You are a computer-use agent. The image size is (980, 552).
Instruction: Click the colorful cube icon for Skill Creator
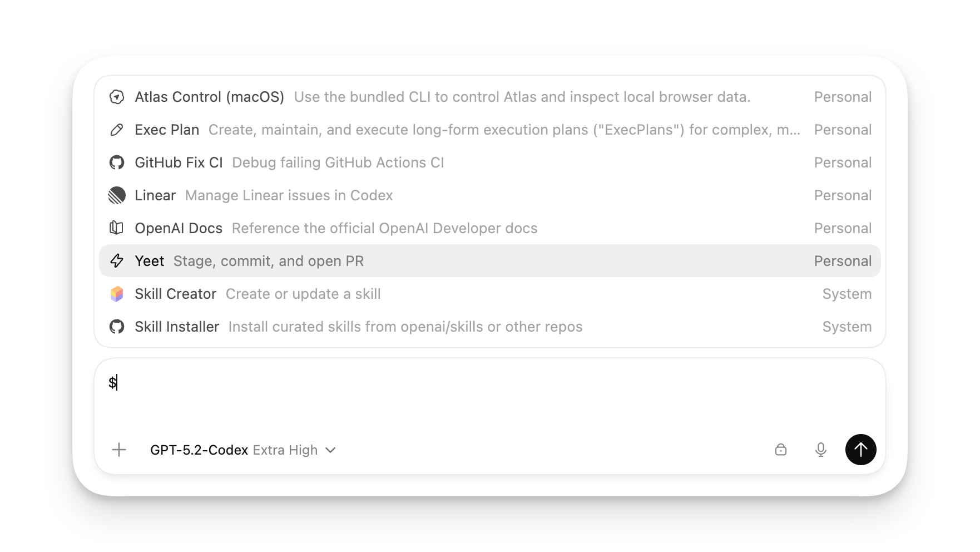117,293
